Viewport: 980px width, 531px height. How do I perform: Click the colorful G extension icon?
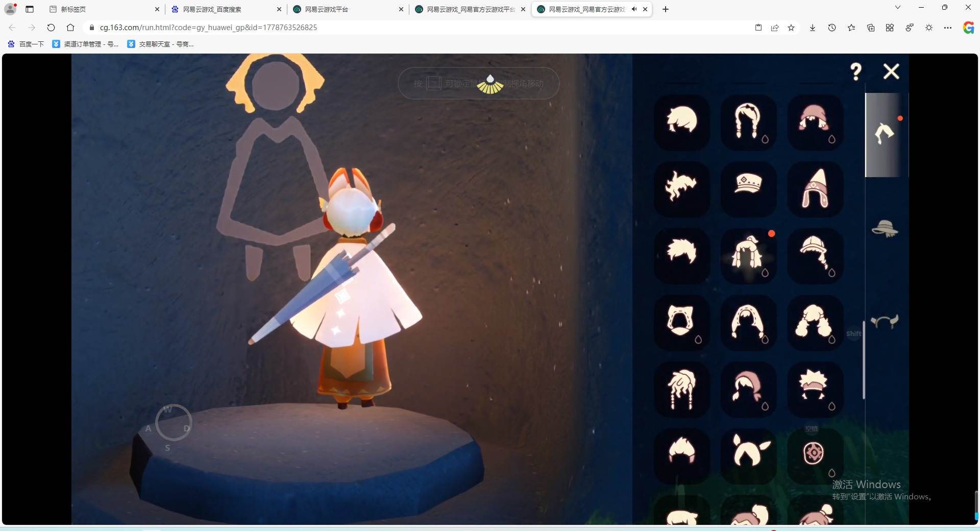click(x=968, y=28)
